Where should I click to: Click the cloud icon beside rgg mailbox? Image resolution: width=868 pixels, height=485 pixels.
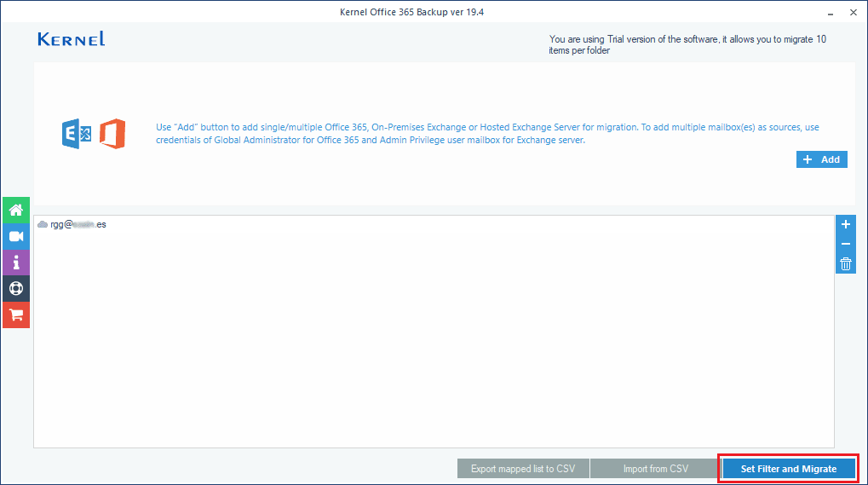point(42,224)
